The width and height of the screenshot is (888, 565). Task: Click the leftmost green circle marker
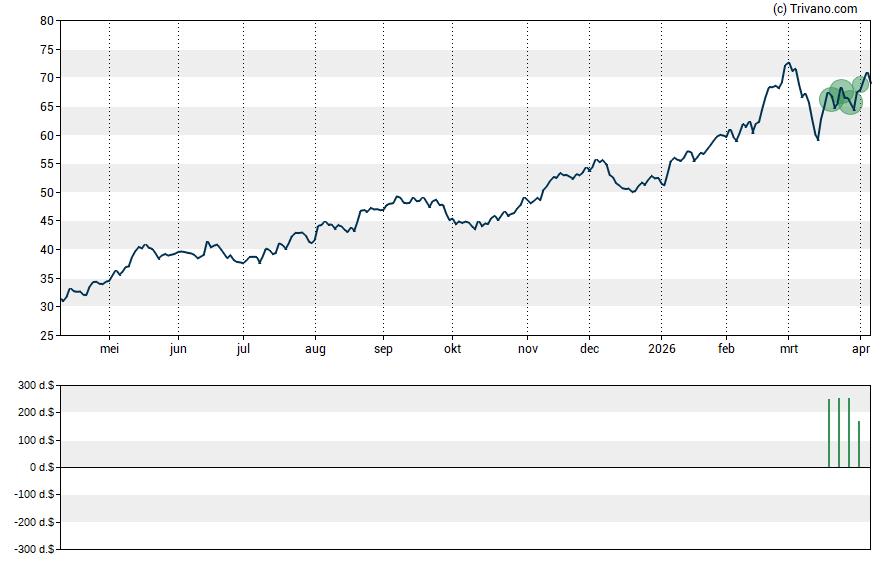[830, 99]
